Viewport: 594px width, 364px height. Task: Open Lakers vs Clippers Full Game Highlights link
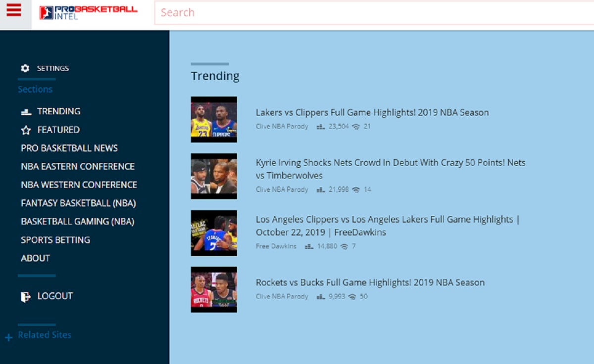[x=372, y=112]
